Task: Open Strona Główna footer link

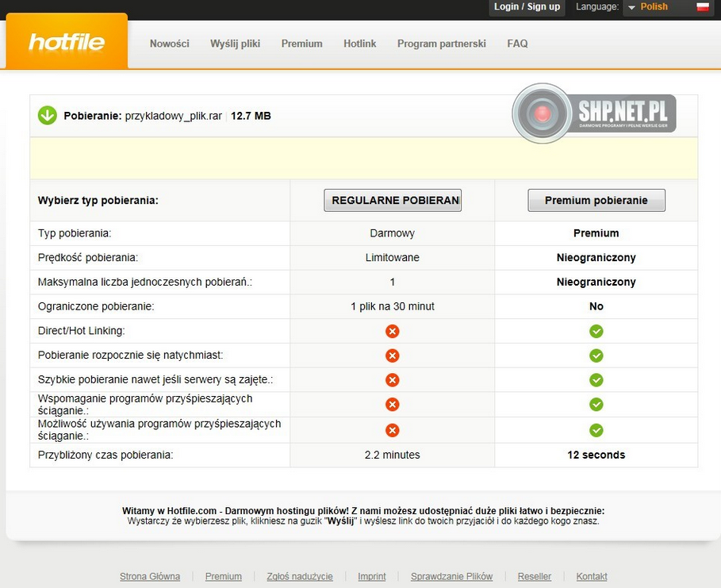Action: pos(150,577)
